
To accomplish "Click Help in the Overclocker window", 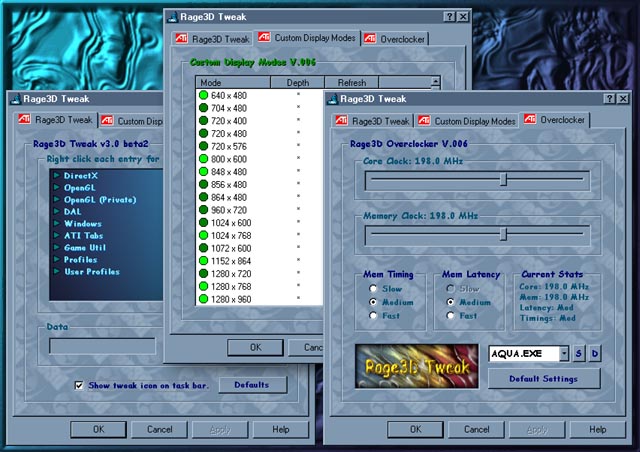I will point(598,430).
